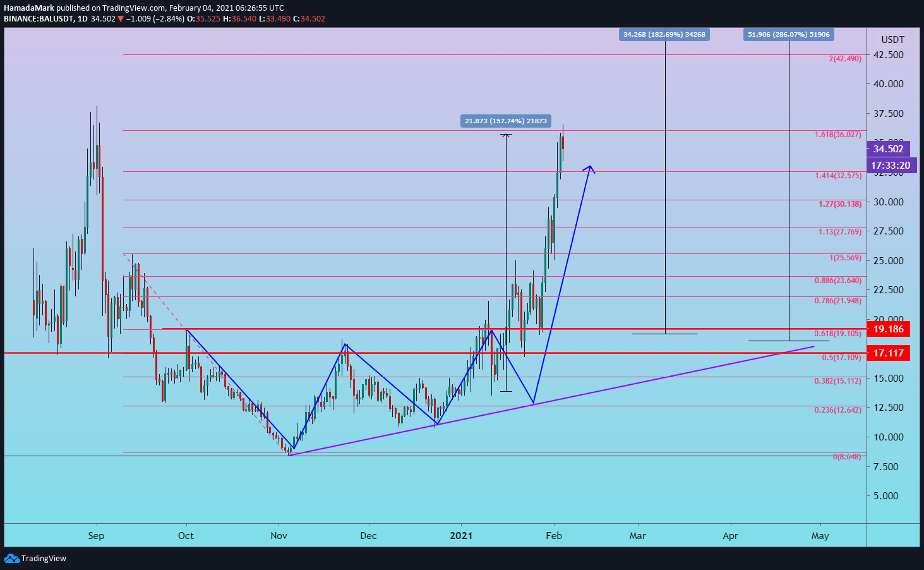This screenshot has width=924, height=570.
Task: Click the Feb time axis label
Action: pos(554,536)
